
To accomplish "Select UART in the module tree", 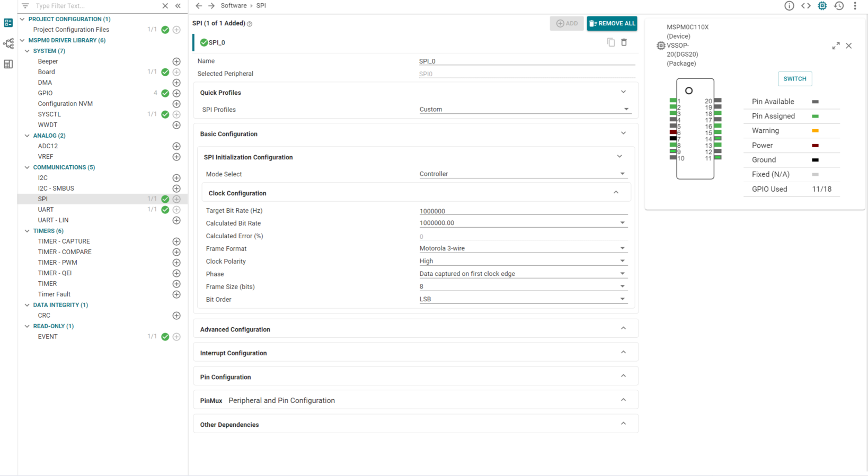I will pos(46,210).
